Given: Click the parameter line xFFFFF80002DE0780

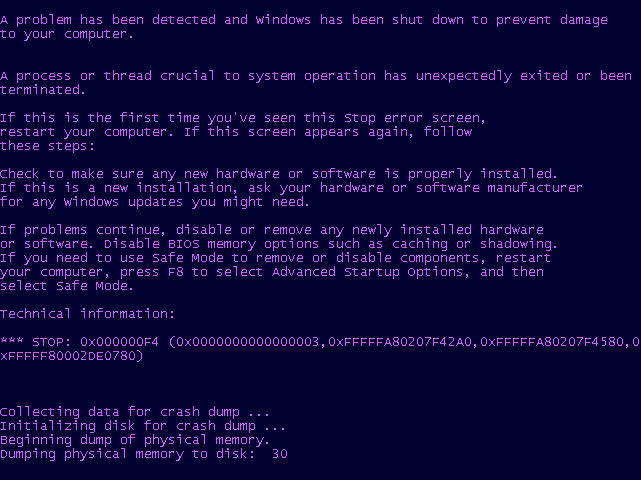Looking at the screenshot, I should [72, 356].
